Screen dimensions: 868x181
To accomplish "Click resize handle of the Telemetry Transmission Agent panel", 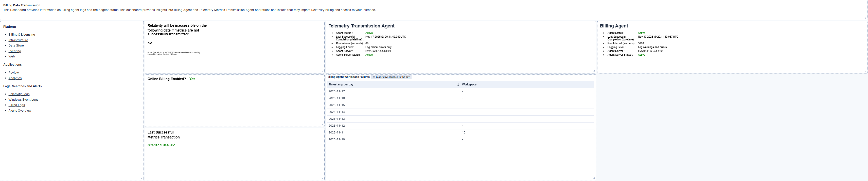I will (594, 71).
